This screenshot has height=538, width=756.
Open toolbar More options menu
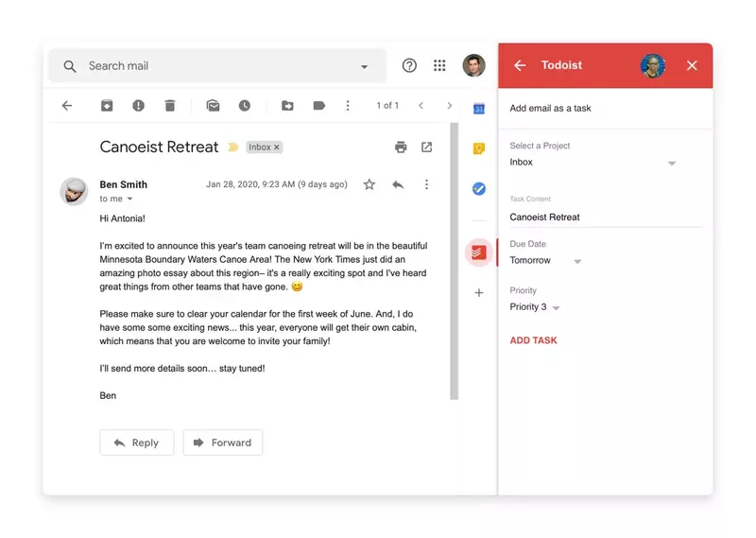pyautogui.click(x=348, y=106)
